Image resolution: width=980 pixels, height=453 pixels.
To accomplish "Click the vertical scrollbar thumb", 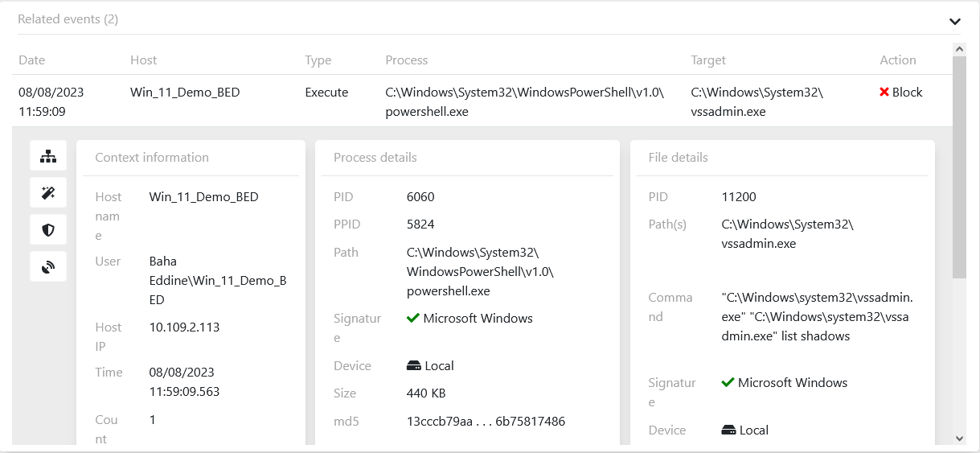I will pyautogui.click(x=959, y=167).
